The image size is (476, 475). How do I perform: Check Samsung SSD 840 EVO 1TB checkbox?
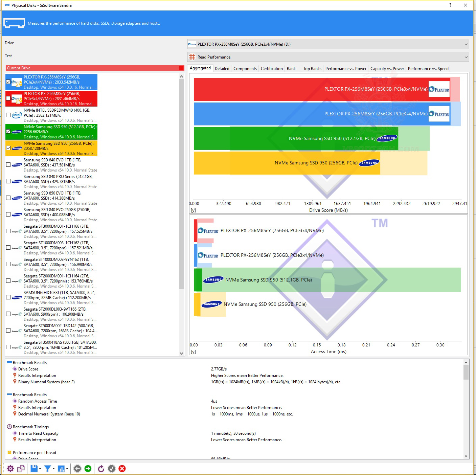[x=8, y=165]
